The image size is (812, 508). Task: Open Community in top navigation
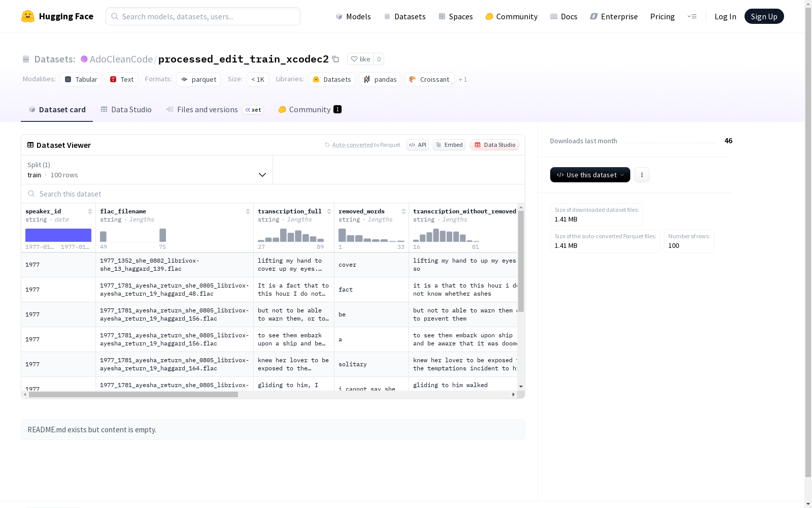(512, 16)
